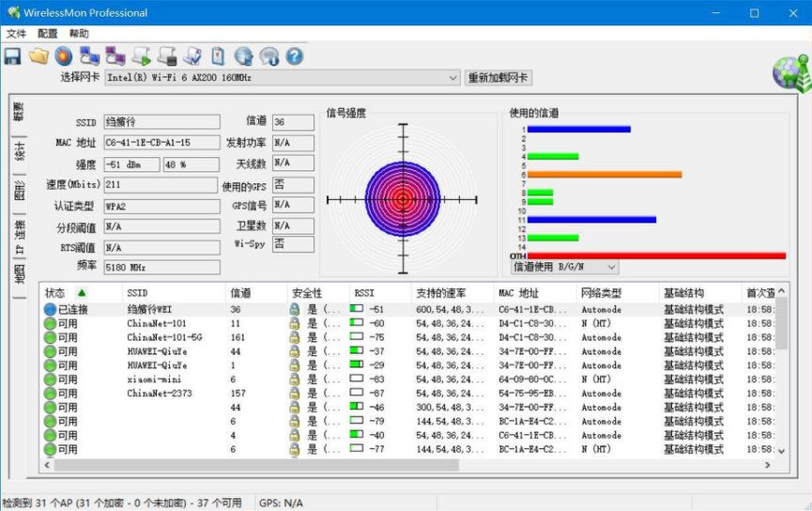Click the speech bubble info toolbar icon
The image size is (812, 511).
[269, 56]
